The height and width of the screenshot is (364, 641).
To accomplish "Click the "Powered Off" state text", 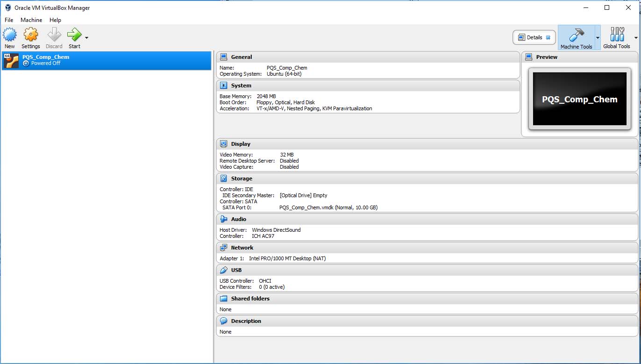I will [46, 63].
